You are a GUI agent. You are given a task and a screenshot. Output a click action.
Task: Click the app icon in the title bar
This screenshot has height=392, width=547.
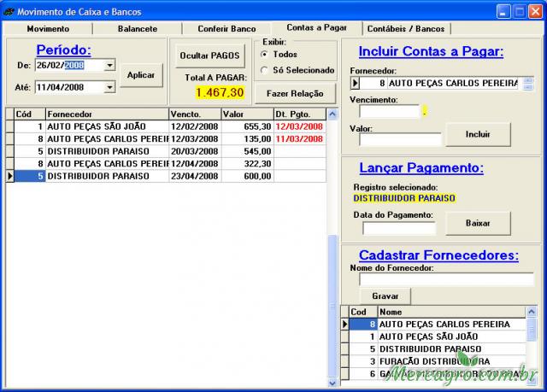[9, 11]
